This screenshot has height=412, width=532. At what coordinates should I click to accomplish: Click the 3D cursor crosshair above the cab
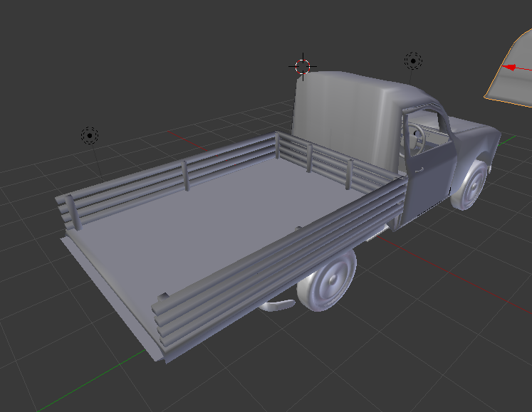pos(302,67)
